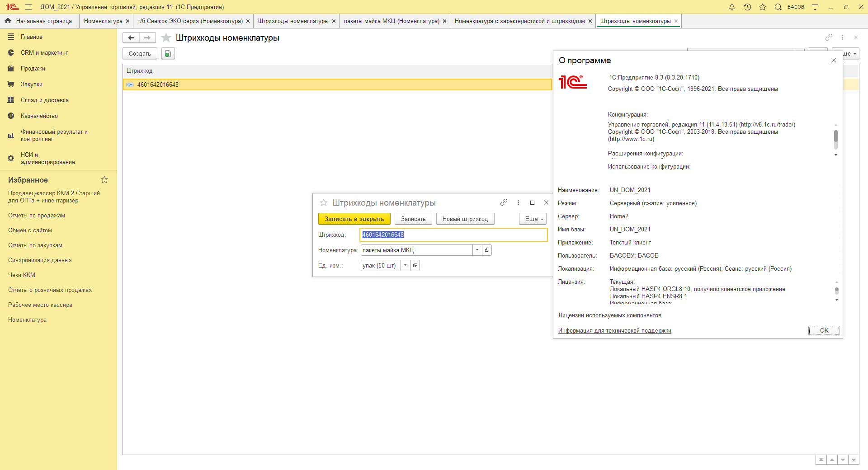The image size is (868, 470).
Task: Switch to пакеты майка МКЦ tab
Action: tap(392, 21)
